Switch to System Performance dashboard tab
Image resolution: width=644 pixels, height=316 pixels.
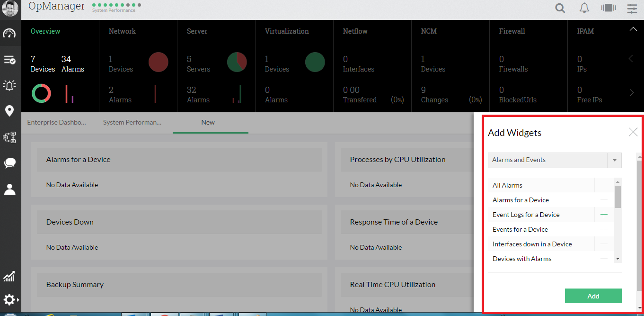tap(132, 122)
